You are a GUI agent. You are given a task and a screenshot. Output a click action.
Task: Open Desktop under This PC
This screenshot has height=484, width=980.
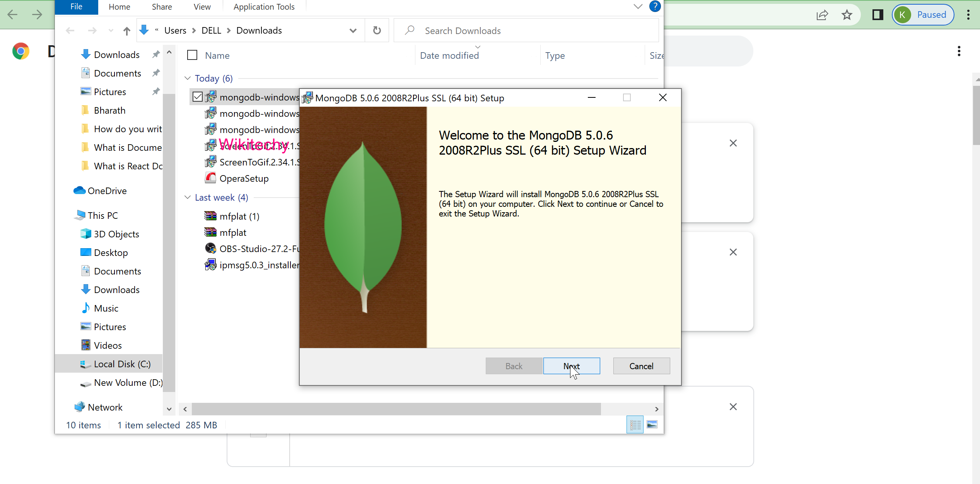111,252
